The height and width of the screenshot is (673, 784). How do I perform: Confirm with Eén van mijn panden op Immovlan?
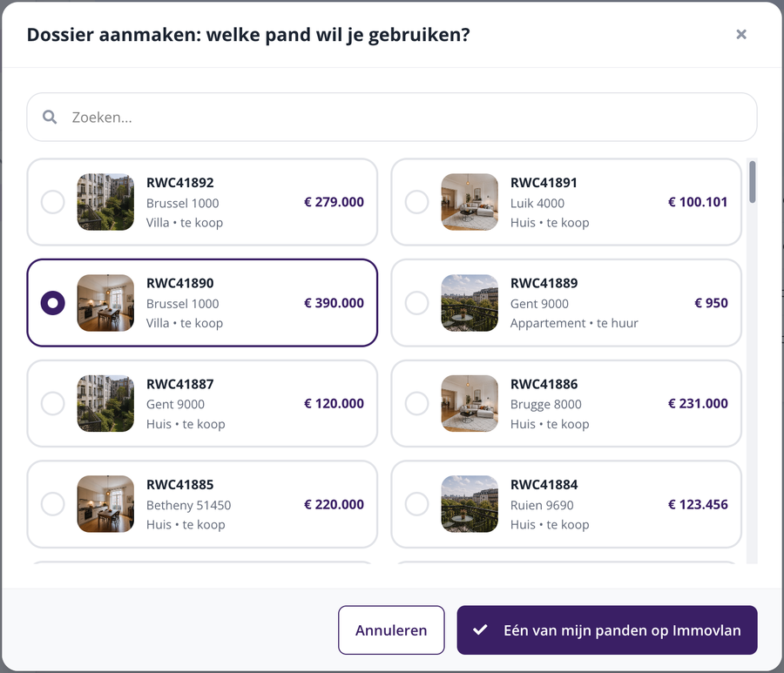[607, 630]
